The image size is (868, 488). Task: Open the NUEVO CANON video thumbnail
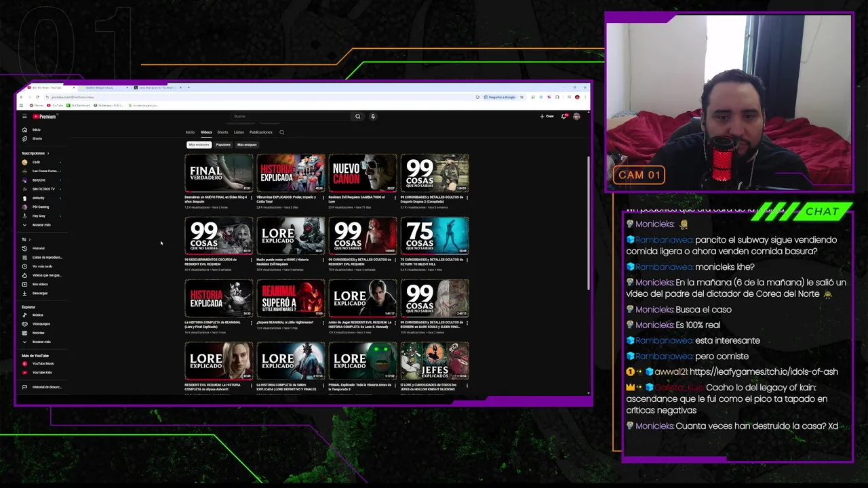[x=362, y=173]
